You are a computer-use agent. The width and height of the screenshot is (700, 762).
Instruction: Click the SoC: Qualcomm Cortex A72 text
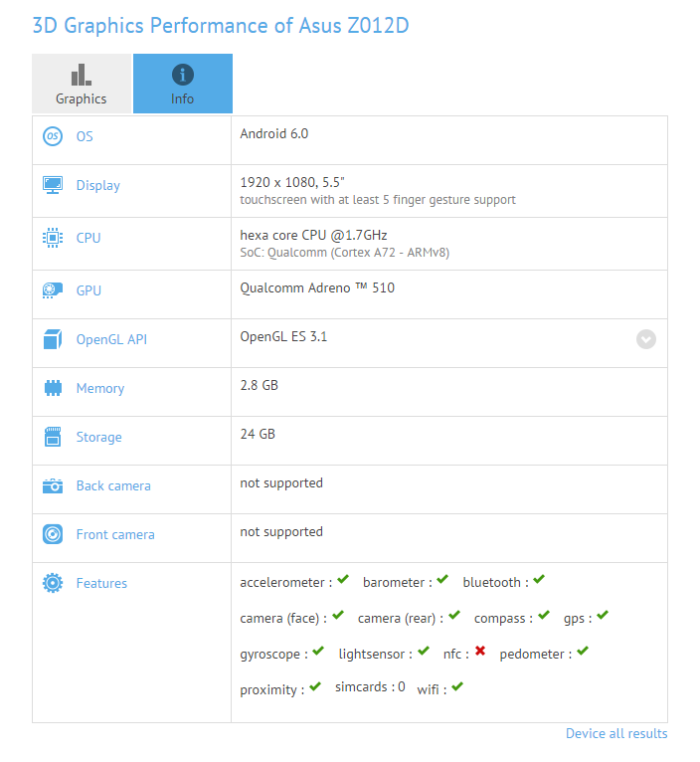coord(344,253)
